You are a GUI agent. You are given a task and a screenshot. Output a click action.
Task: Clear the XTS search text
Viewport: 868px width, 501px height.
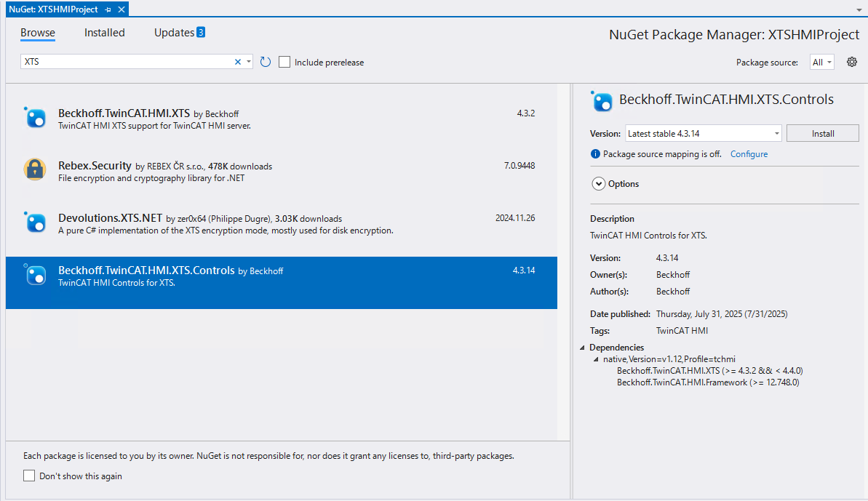click(x=237, y=62)
